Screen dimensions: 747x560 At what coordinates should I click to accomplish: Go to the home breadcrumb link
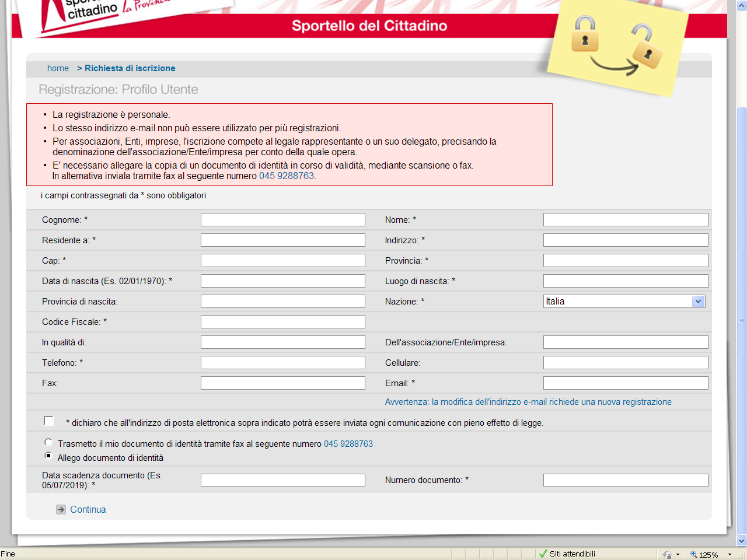click(58, 68)
